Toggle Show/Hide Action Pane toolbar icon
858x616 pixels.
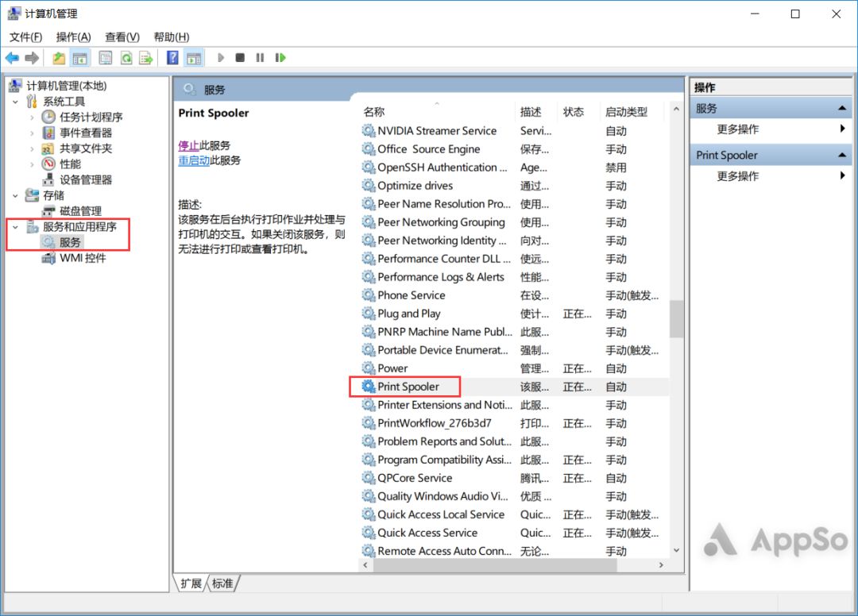pyautogui.click(x=194, y=58)
